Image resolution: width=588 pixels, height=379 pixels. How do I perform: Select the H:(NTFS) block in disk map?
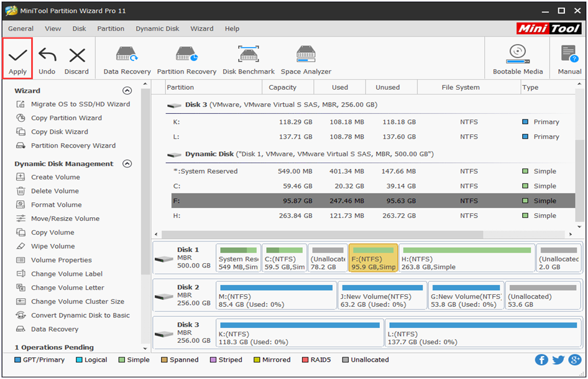(x=467, y=258)
